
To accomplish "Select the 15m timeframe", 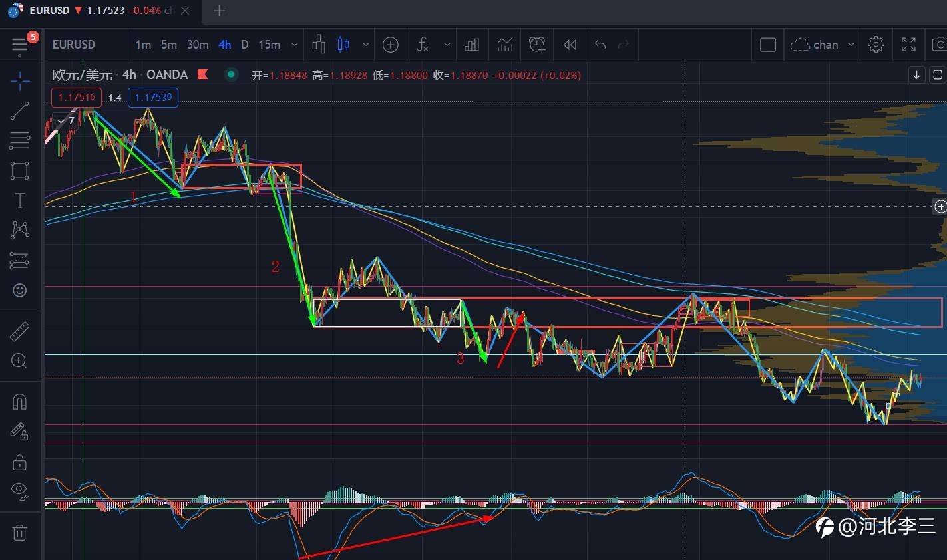I will pyautogui.click(x=270, y=45).
